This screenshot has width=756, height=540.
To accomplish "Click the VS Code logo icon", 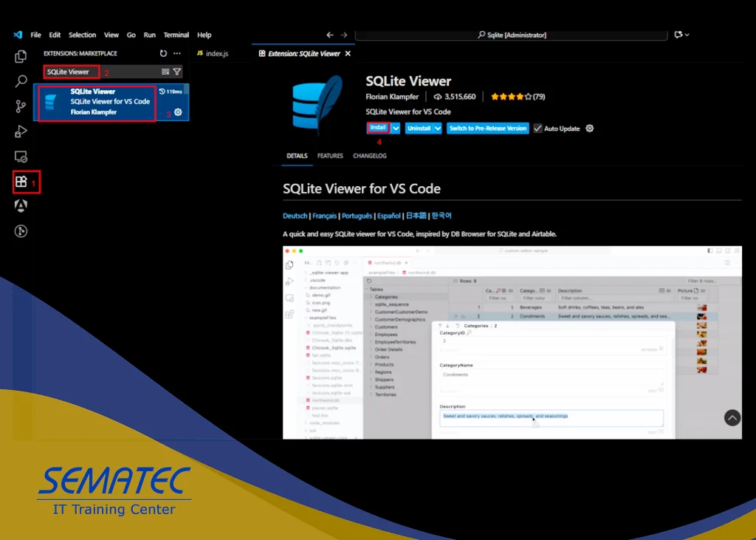I will click(18, 35).
